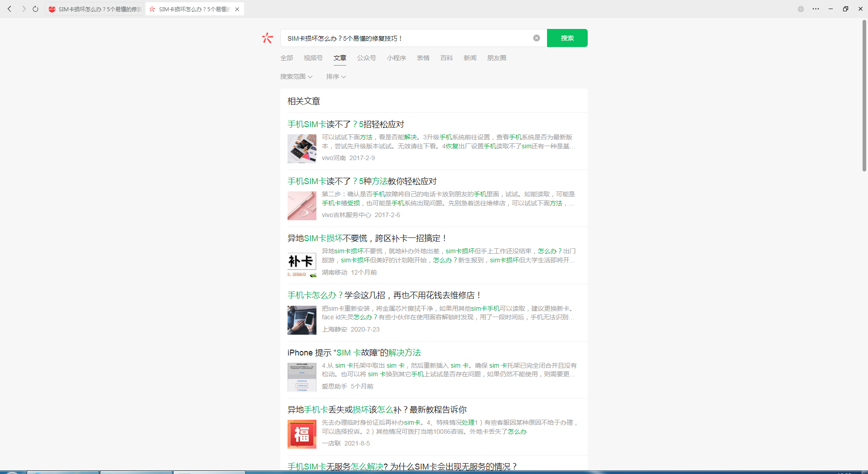The width and height of the screenshot is (868, 474).
Task: Select the 表情 filter tab
Action: pyautogui.click(x=423, y=58)
